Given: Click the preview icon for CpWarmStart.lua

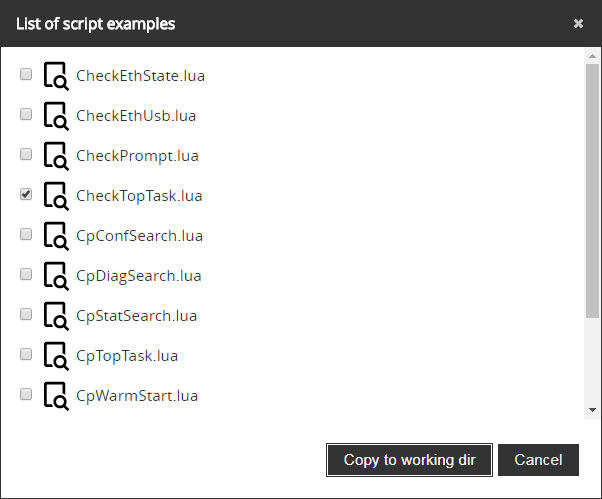Looking at the screenshot, I should (56, 396).
